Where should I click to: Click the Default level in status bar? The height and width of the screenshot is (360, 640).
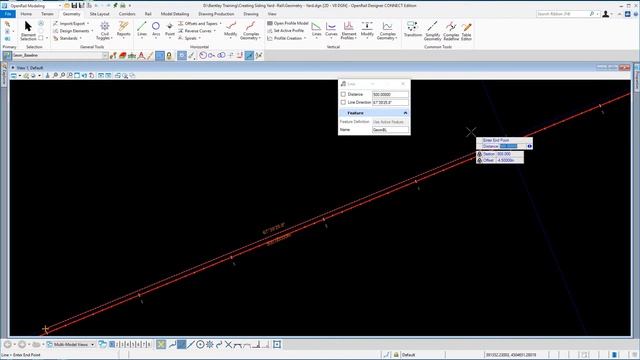408,355
